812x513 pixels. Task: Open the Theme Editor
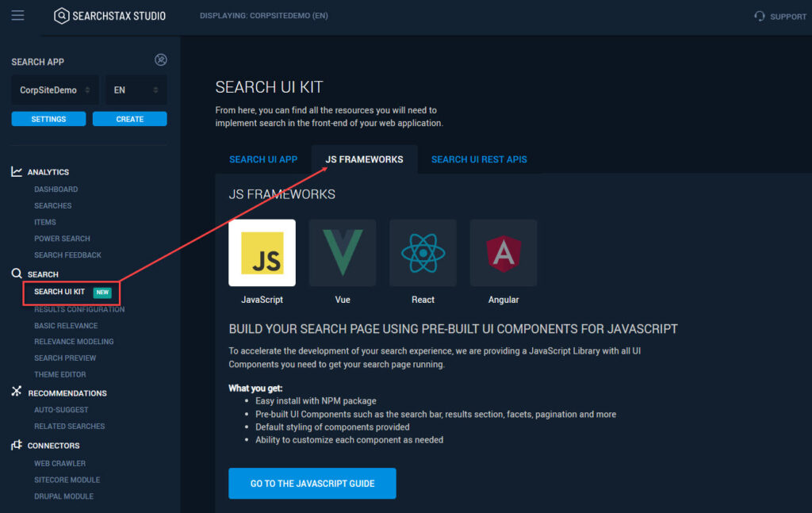click(60, 374)
